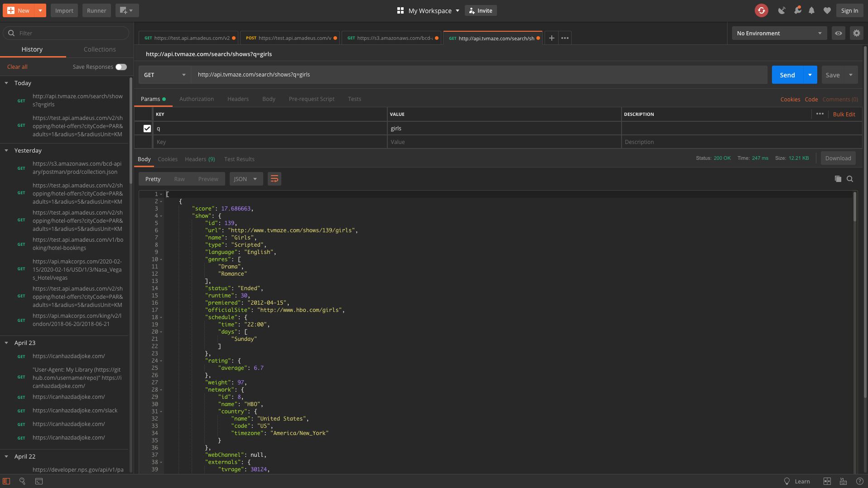
Task: Copy response body using copy icon
Action: [838, 178]
